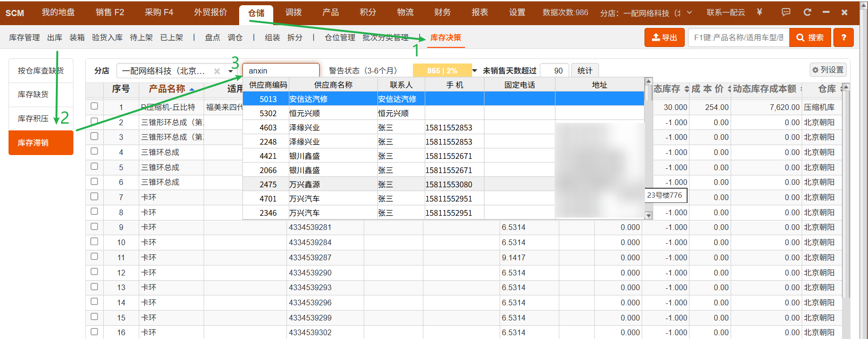
Task: Clear the 分店 selection with x icon
Action: 217,71
